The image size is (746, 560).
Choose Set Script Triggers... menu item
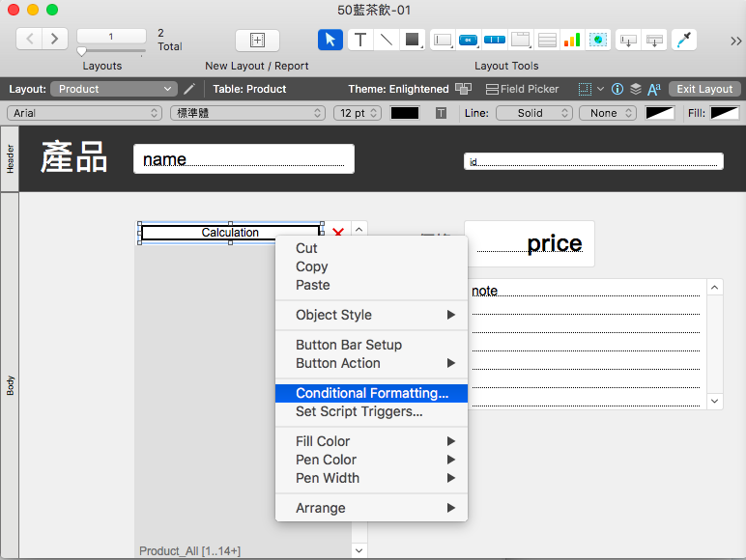coord(371,411)
